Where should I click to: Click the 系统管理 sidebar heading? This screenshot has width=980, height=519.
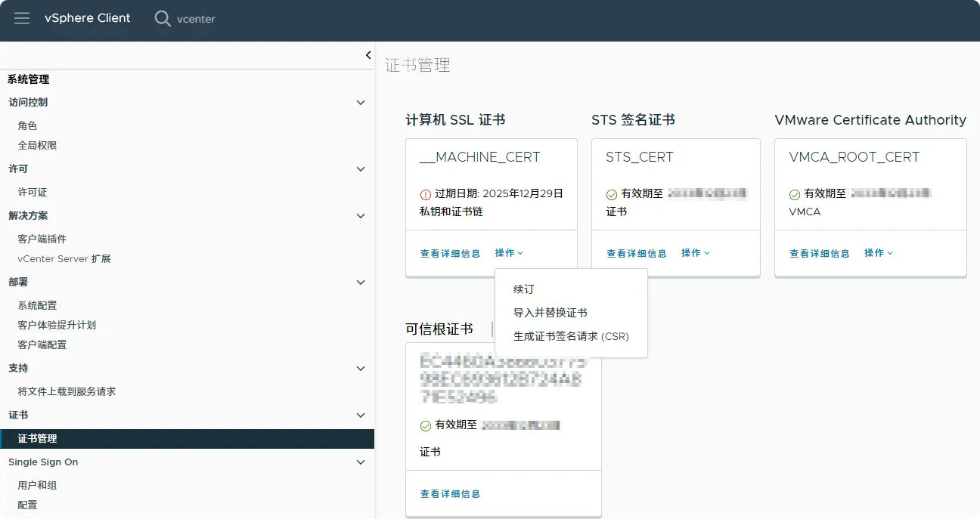click(x=28, y=79)
